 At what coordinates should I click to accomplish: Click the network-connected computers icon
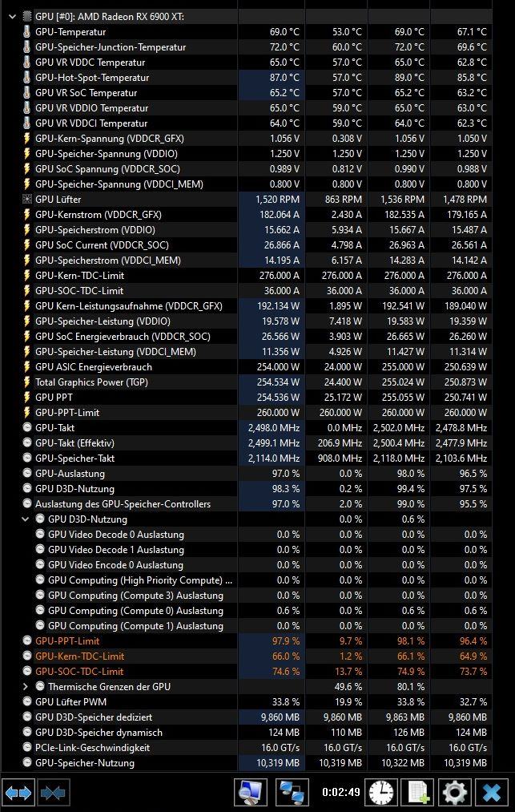coord(292,792)
